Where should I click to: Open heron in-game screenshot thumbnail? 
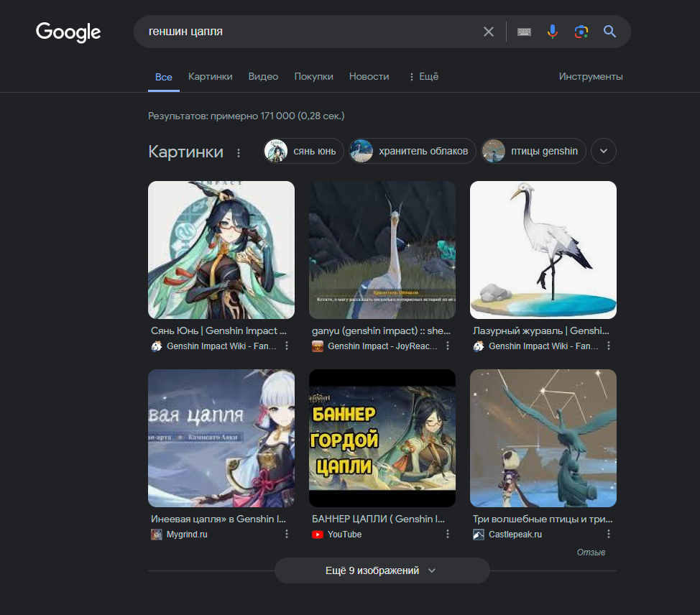[382, 250]
